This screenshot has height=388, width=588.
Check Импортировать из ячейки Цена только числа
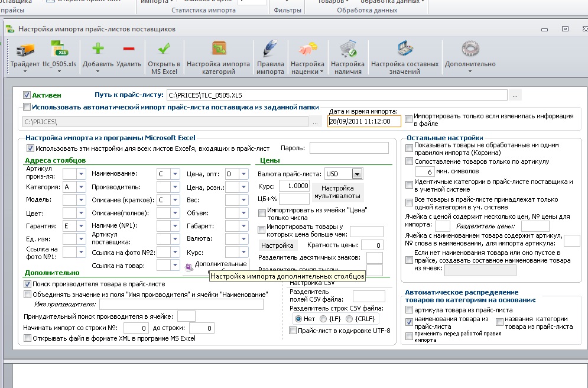(262, 214)
